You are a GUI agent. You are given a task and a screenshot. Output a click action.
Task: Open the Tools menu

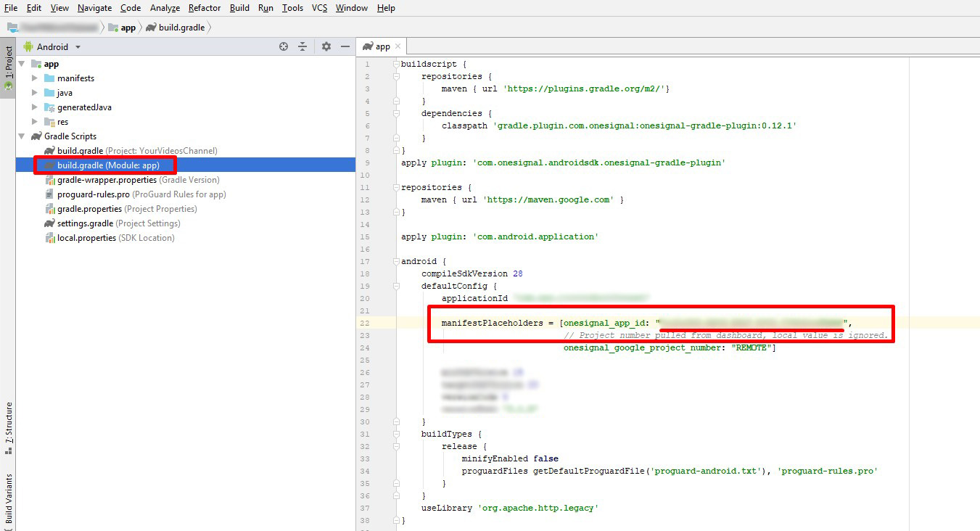292,8
